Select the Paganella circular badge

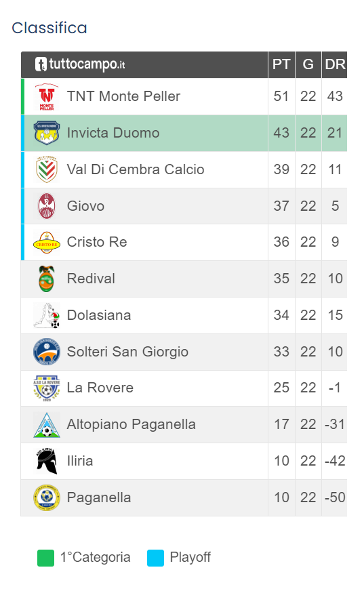point(47,497)
